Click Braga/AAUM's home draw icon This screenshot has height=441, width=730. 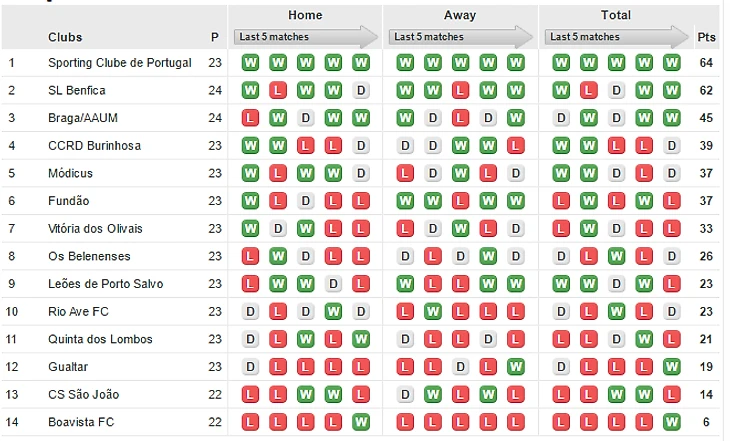[305, 118]
